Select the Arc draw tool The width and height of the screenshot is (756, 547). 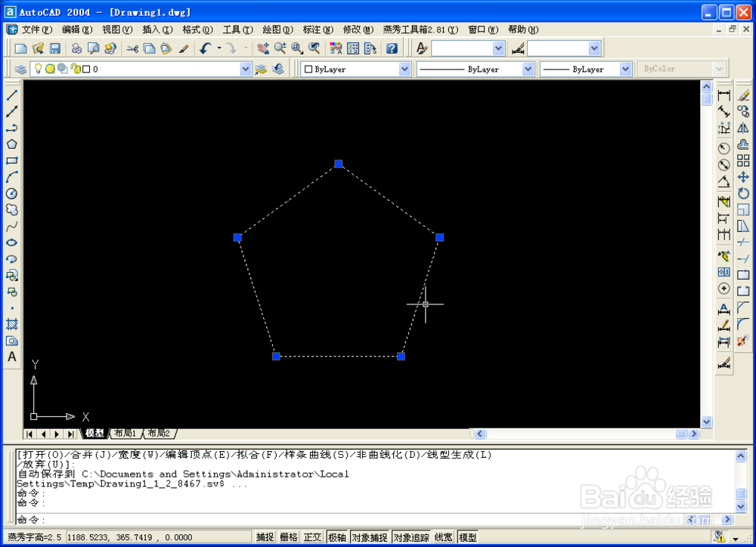(x=12, y=177)
